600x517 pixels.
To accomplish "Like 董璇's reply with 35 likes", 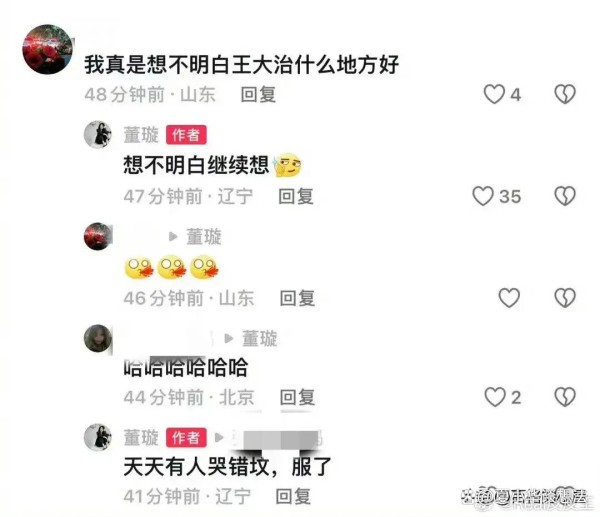I will point(483,196).
